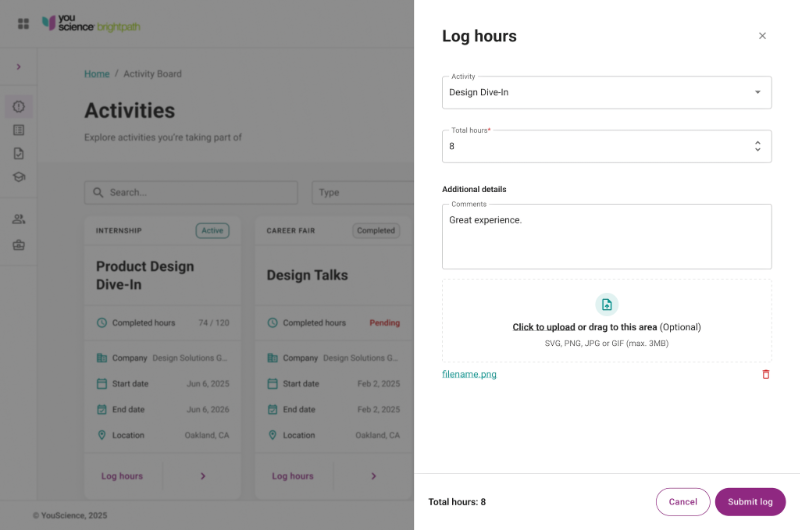Open Product Design card details arrow
Image resolution: width=800 pixels, height=530 pixels.
click(x=203, y=476)
